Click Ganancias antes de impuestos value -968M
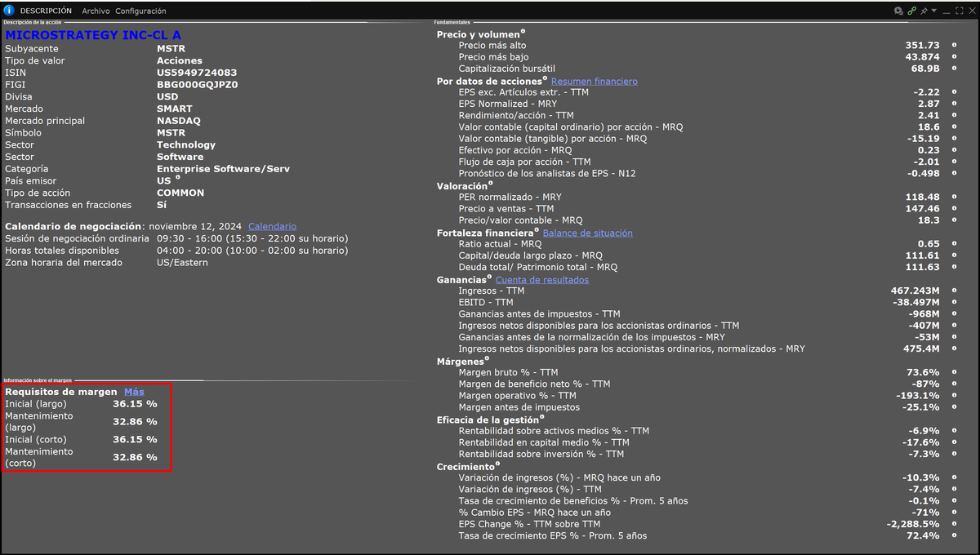980x555 pixels. pyautogui.click(x=924, y=314)
